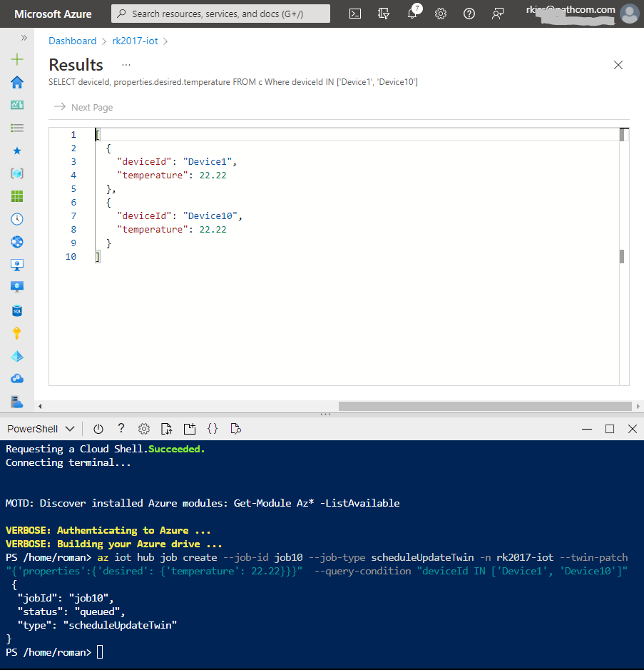Viewport: 644px width, 670px height.
Task: Open cloud services icon in sidebar
Action: click(x=17, y=379)
